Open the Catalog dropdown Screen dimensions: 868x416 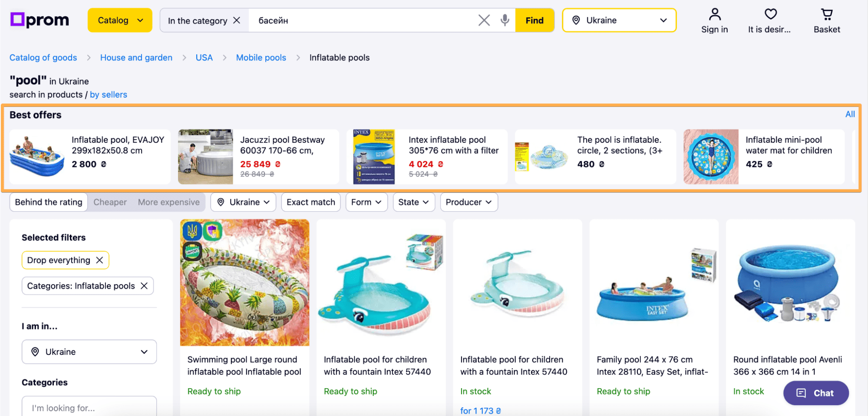pyautogui.click(x=120, y=20)
